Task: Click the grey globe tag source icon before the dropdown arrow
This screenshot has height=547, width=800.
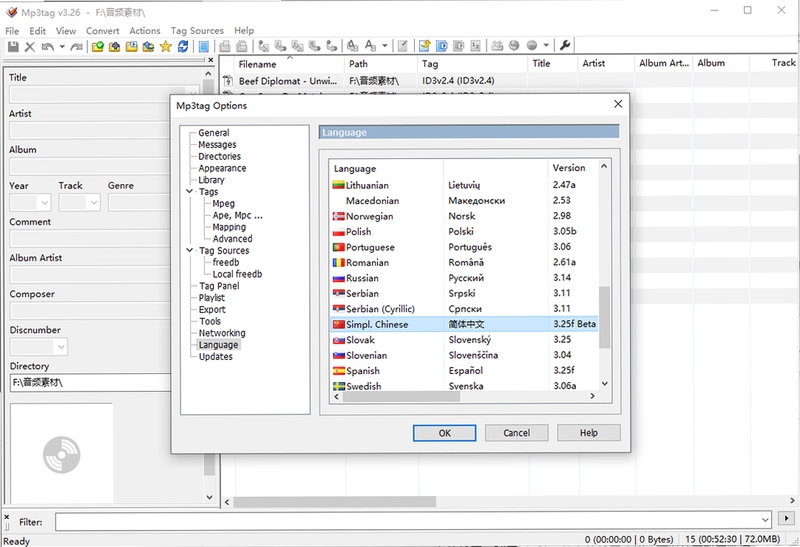Action: click(532, 45)
